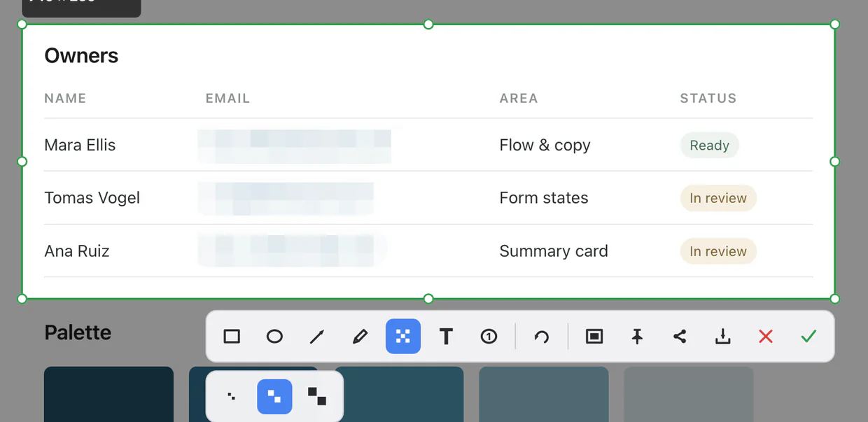The width and height of the screenshot is (868, 422).
Task: Share the captured screenshot
Action: point(680,337)
